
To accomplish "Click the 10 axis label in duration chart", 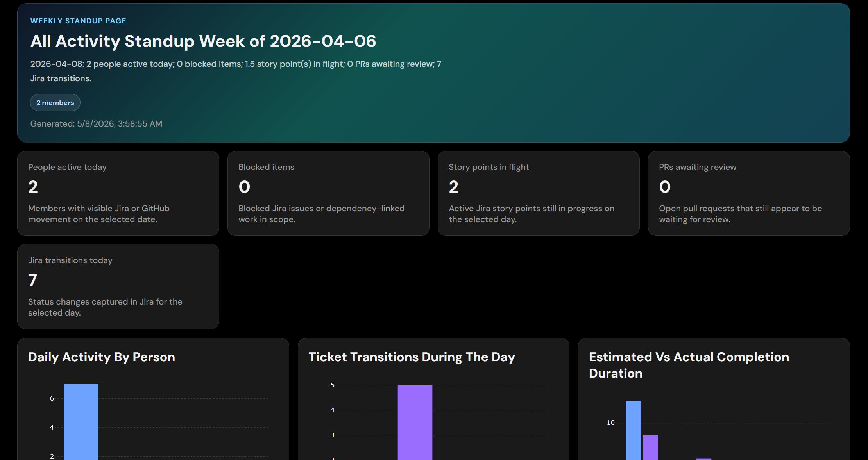I will point(610,423).
